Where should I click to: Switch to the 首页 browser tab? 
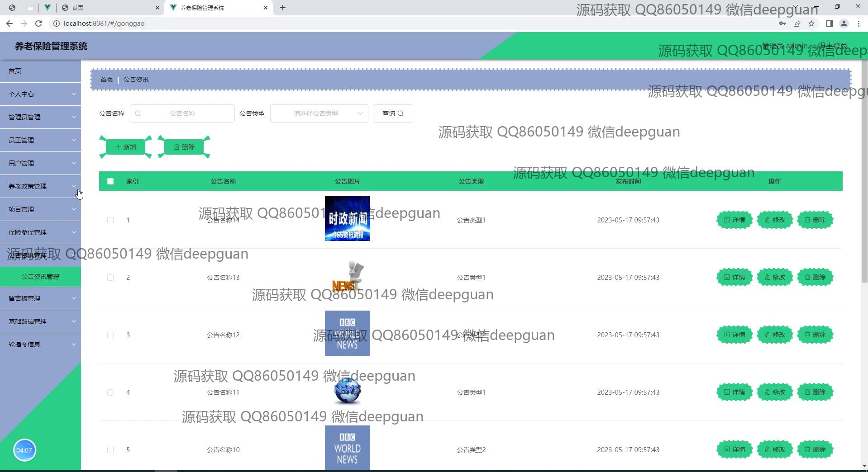click(x=109, y=8)
